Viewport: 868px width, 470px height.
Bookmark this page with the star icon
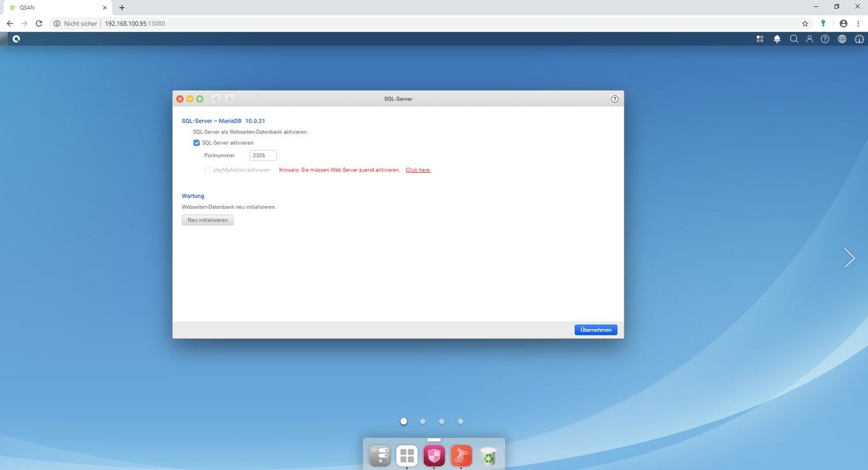click(805, 24)
